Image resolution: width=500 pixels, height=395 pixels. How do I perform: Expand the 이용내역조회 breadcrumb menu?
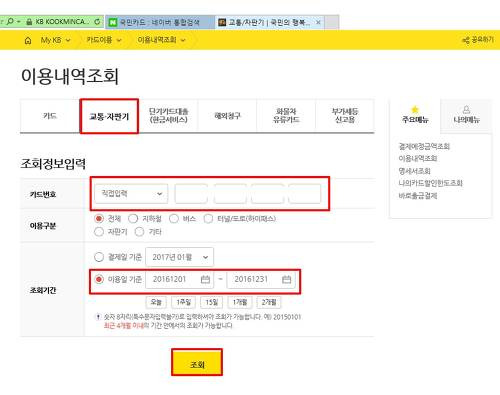161,40
